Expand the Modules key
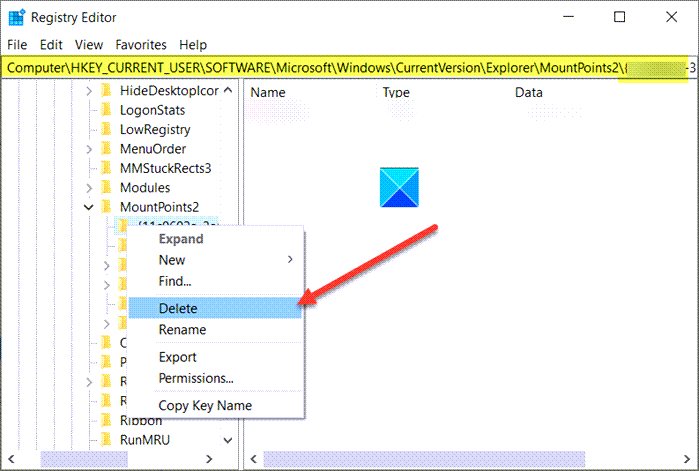This screenshot has height=471, width=699. coord(89,188)
